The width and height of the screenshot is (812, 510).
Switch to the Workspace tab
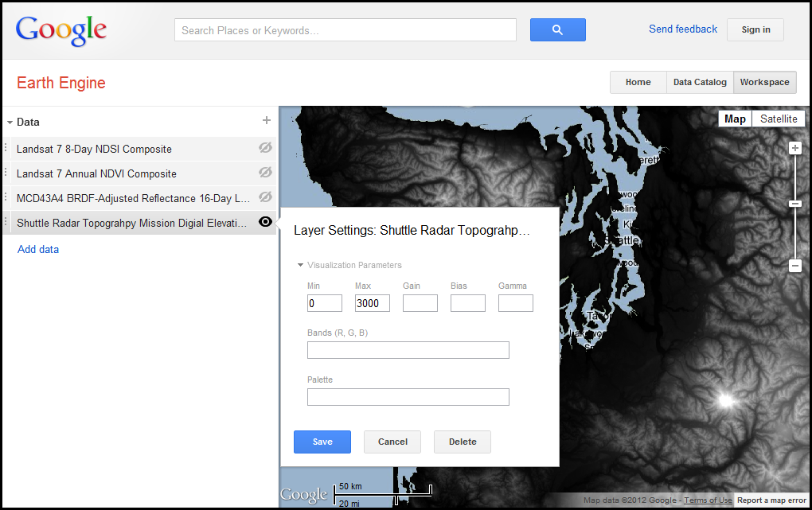pos(765,82)
